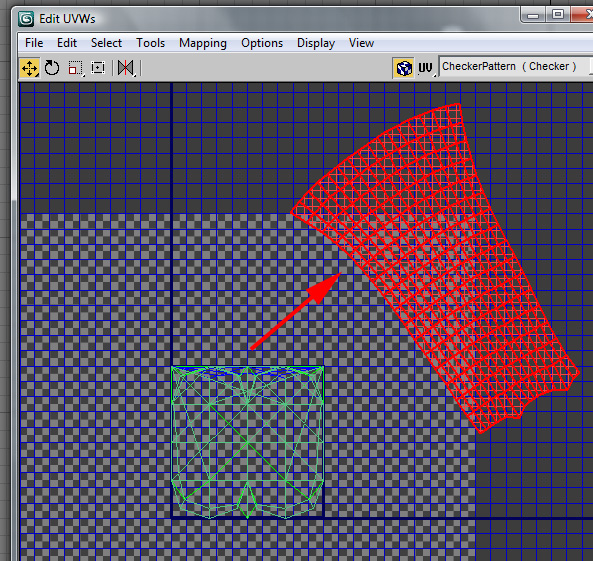Click the green UV cluster in the tile
The width and height of the screenshot is (593, 561).
coord(248,442)
